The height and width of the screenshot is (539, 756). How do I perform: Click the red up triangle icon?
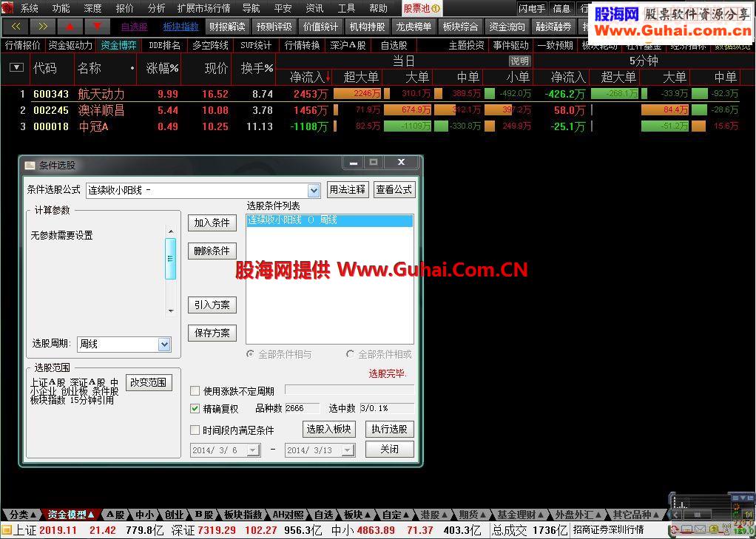point(70,27)
